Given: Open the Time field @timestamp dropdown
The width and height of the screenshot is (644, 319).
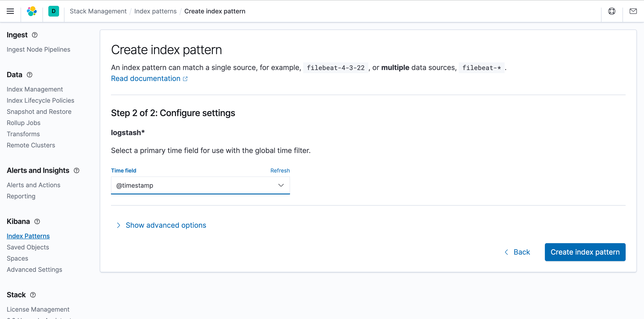Looking at the screenshot, I should click(200, 185).
